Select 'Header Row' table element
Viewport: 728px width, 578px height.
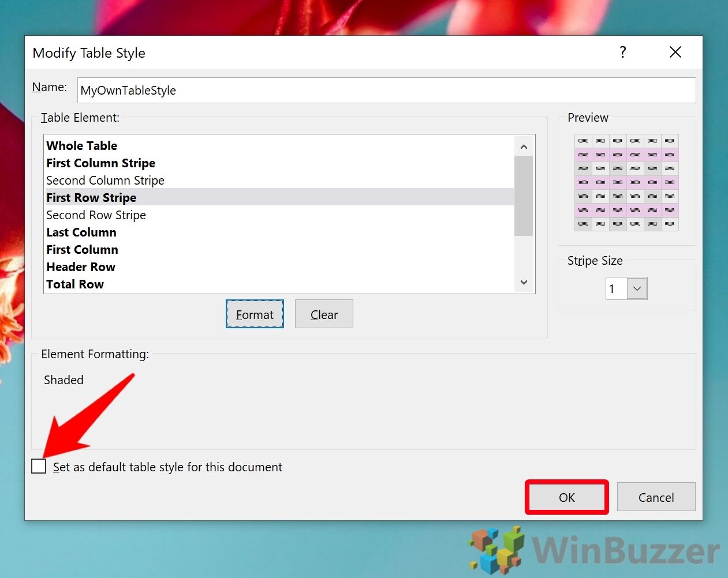pyautogui.click(x=80, y=267)
